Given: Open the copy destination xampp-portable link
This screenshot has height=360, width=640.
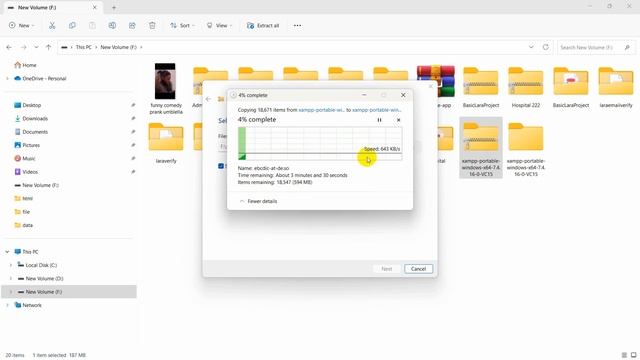Looking at the screenshot, I should tap(377, 110).
